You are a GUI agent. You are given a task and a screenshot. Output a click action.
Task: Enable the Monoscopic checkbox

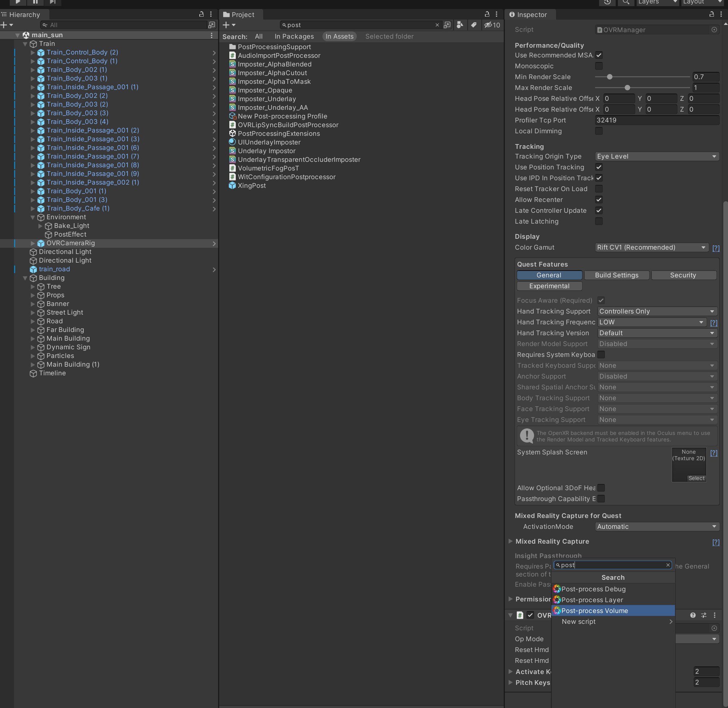pos(599,66)
